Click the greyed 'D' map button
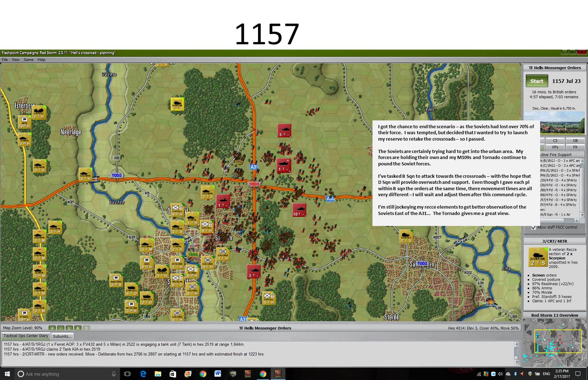 tap(86, 328)
